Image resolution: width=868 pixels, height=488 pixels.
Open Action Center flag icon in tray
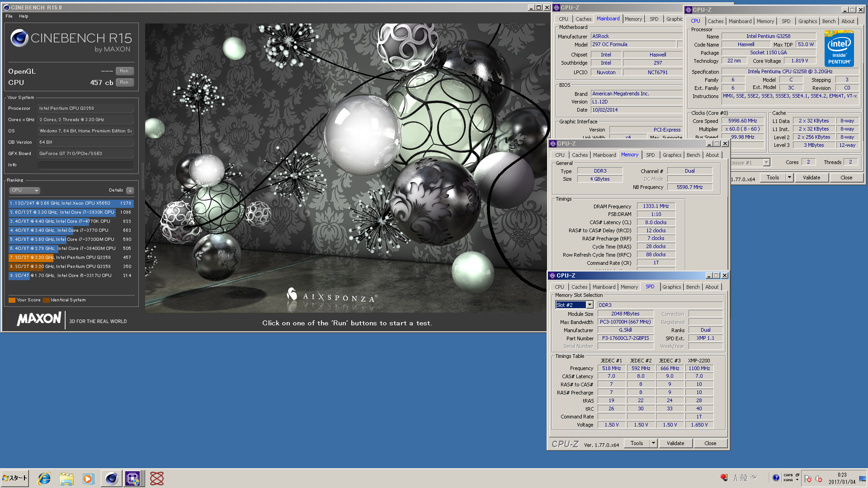click(808, 479)
